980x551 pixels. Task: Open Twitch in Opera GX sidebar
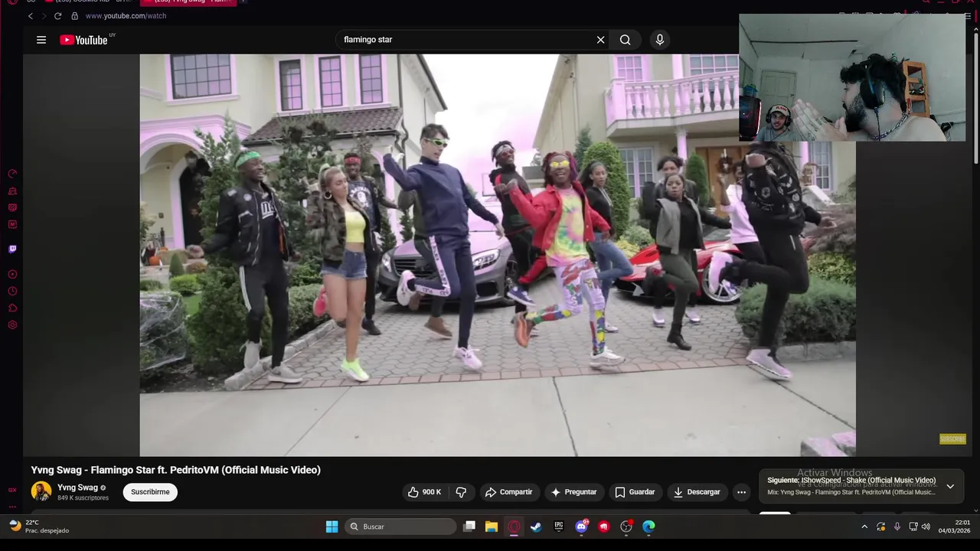coord(12,249)
